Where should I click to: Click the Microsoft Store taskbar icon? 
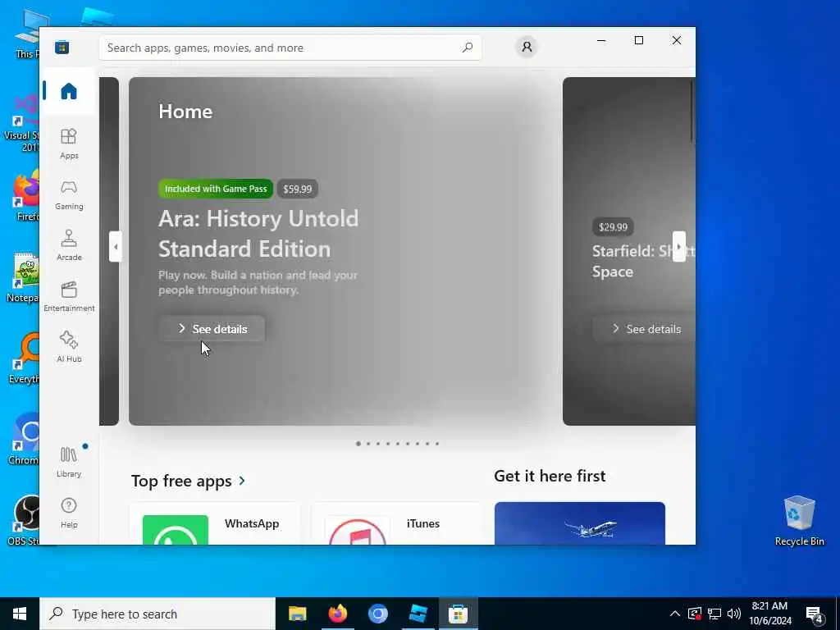coord(458,614)
